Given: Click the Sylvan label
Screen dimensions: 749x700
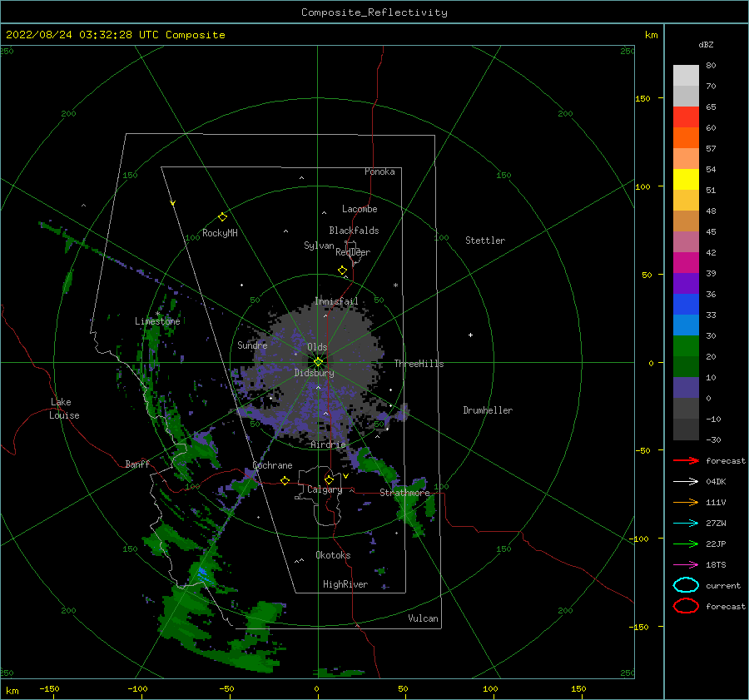Looking at the screenshot, I should point(319,246).
